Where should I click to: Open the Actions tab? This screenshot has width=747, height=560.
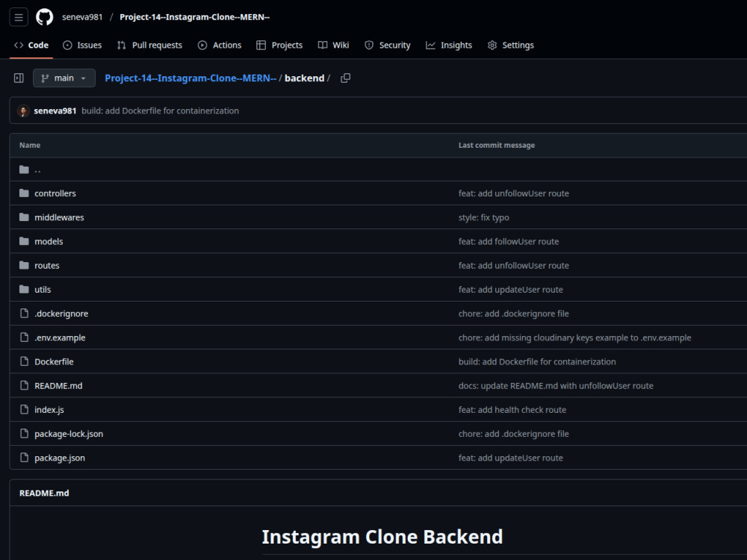pyautogui.click(x=220, y=46)
